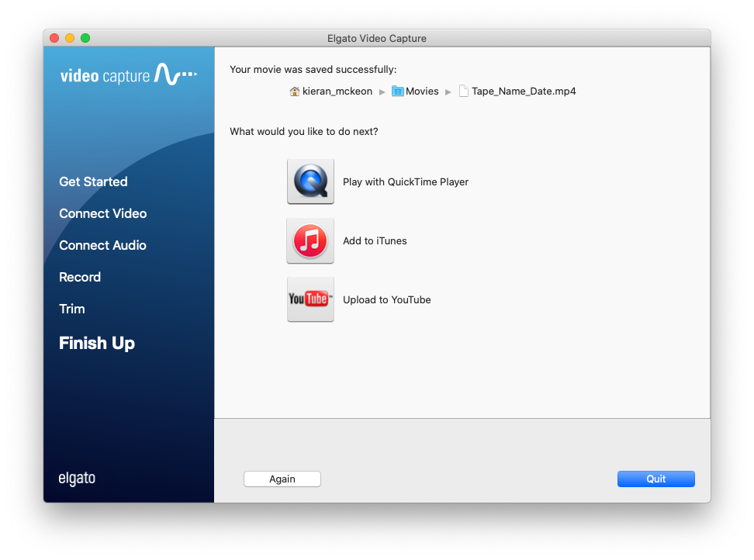Go to the Get Started step
754x560 pixels.
pyautogui.click(x=93, y=181)
